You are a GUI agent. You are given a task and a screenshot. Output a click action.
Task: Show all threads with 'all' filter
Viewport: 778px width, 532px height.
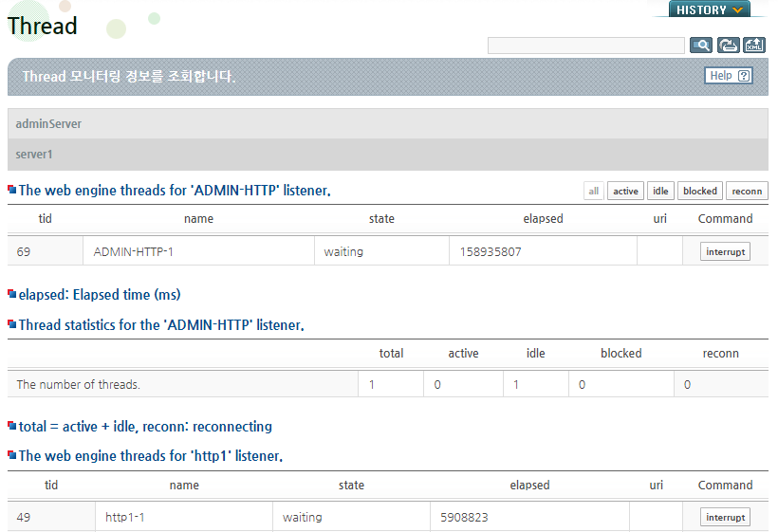(593, 191)
